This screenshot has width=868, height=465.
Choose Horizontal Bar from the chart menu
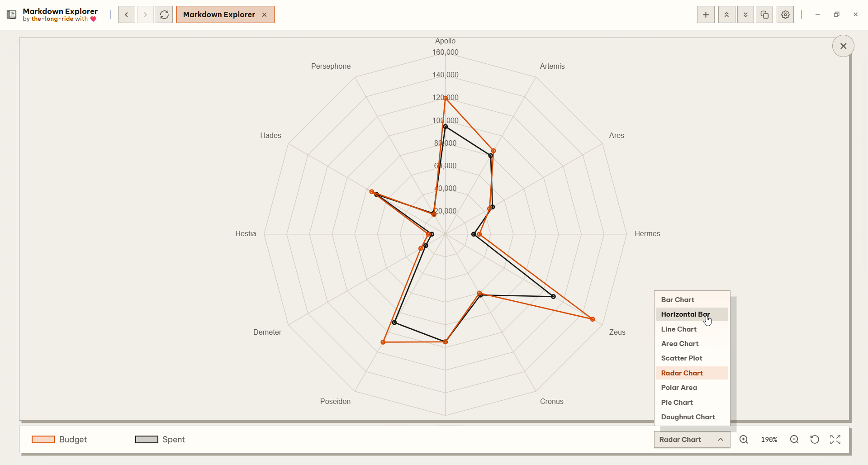(x=692, y=314)
